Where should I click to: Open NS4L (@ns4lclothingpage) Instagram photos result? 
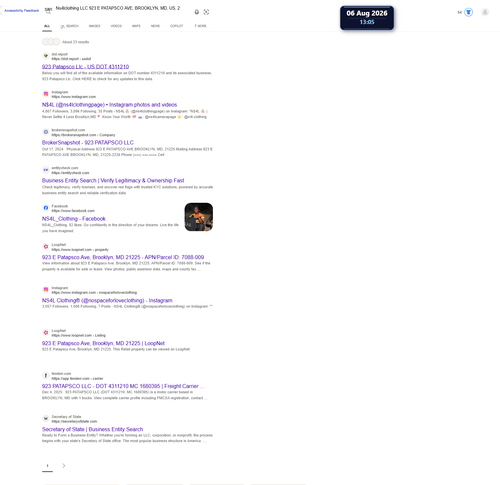tap(109, 105)
